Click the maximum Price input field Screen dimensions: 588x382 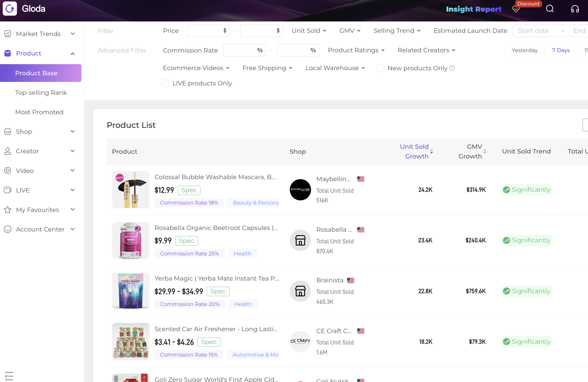pos(262,31)
